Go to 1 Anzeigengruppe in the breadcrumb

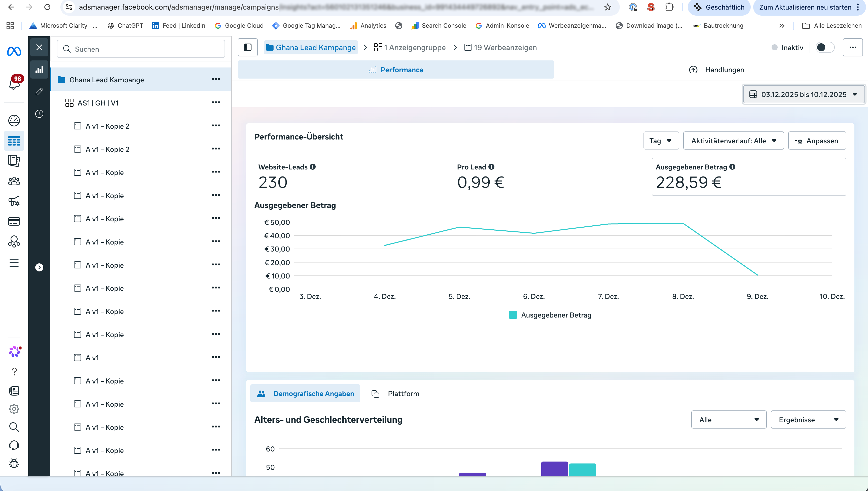[x=410, y=48]
